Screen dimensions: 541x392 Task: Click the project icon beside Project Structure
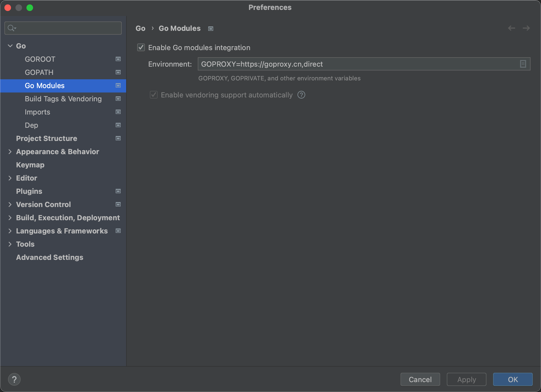(x=118, y=138)
